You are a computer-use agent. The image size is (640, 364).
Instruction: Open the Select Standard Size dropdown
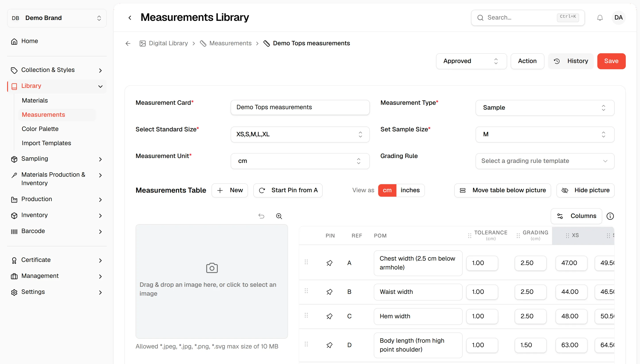pos(300,135)
